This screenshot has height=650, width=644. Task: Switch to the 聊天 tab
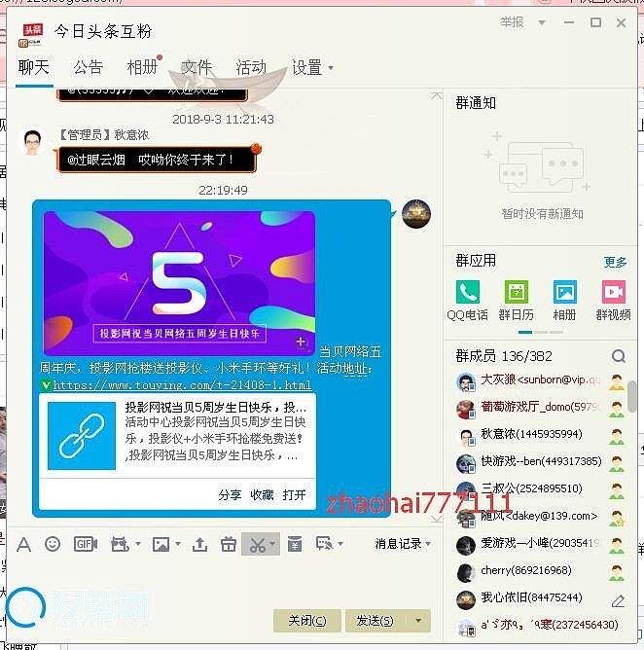click(34, 67)
